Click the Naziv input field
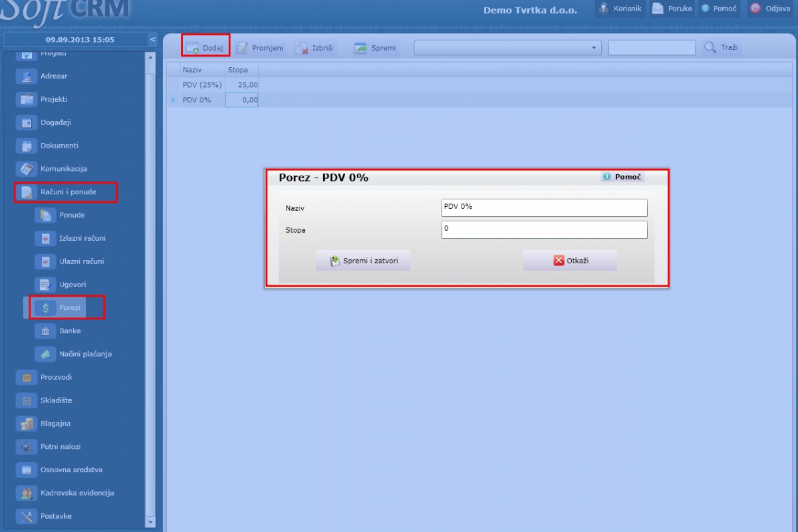The image size is (798, 532). [544, 207]
